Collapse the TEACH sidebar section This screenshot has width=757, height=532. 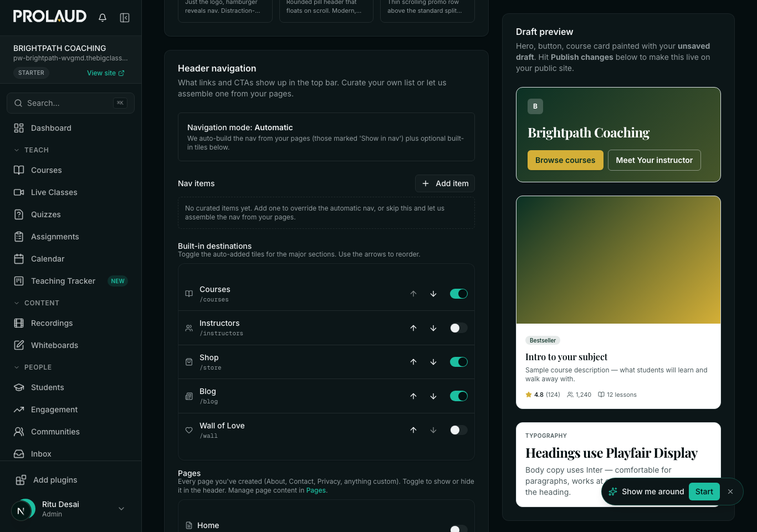click(31, 150)
